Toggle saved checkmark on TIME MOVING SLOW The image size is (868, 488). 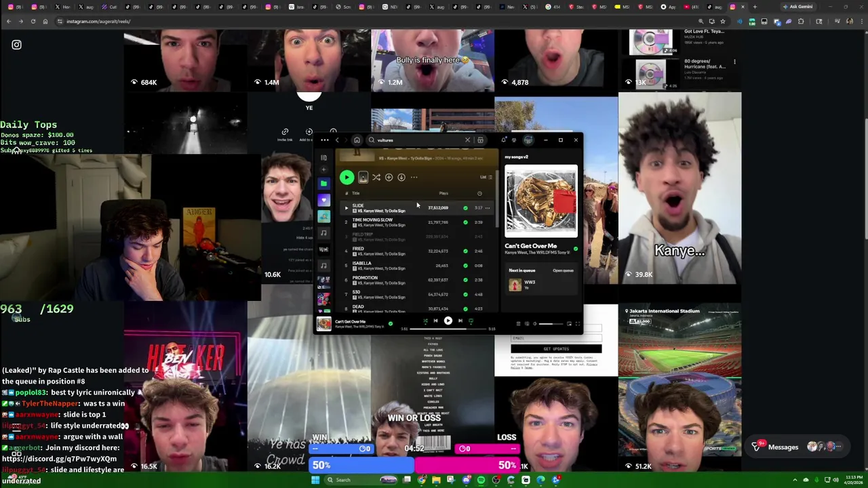(465, 222)
